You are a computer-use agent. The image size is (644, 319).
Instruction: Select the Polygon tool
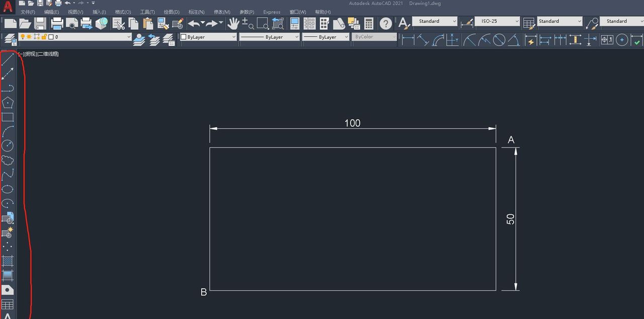[x=8, y=103]
